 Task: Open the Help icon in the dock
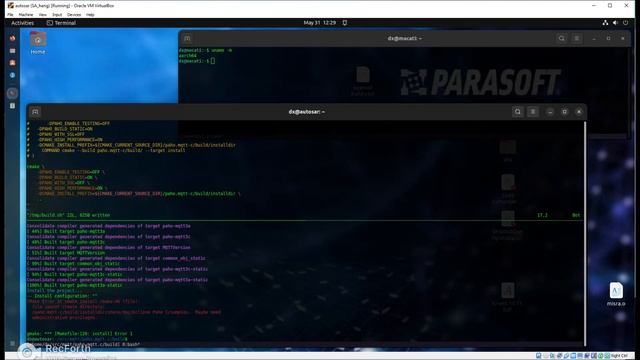[x=13, y=75]
